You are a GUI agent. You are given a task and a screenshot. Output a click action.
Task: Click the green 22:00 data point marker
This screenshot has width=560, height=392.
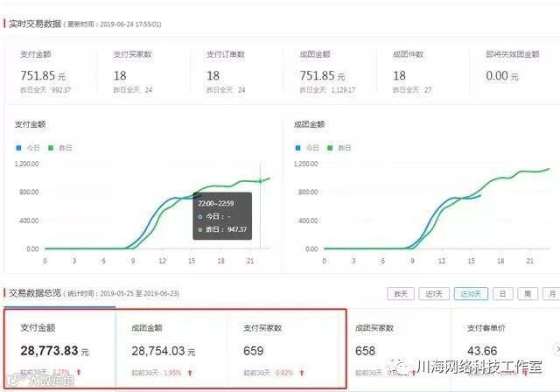(x=261, y=181)
